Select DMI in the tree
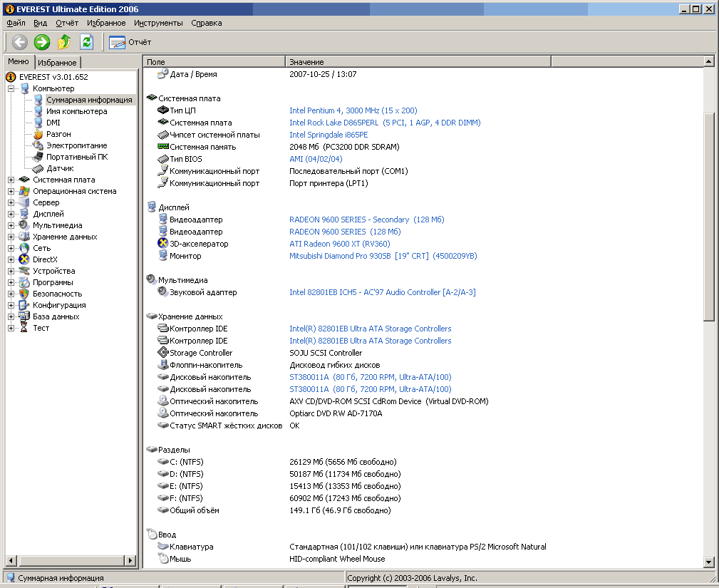The height and width of the screenshot is (588, 719). coord(53,123)
